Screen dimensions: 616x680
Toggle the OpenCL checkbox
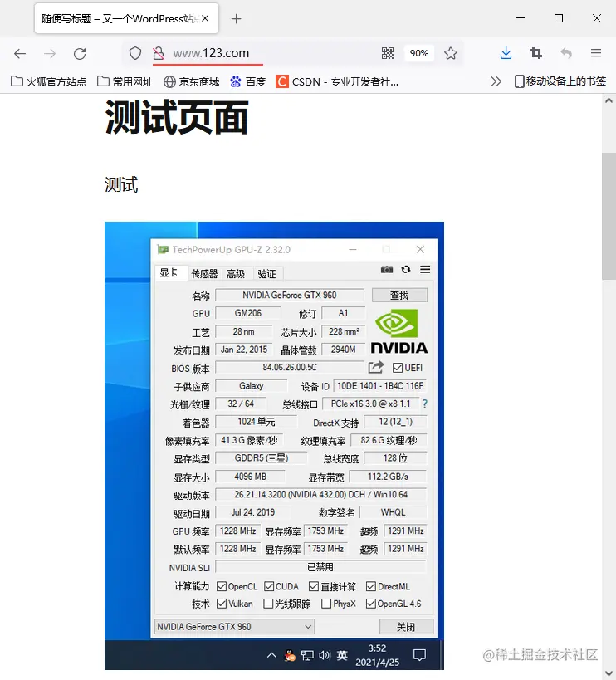(222, 586)
